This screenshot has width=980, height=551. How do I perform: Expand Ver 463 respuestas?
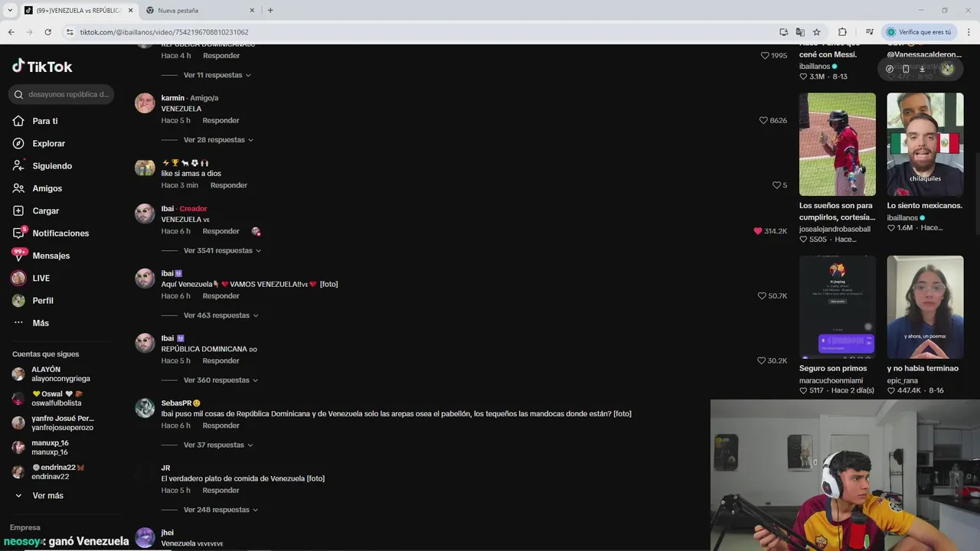coord(220,315)
